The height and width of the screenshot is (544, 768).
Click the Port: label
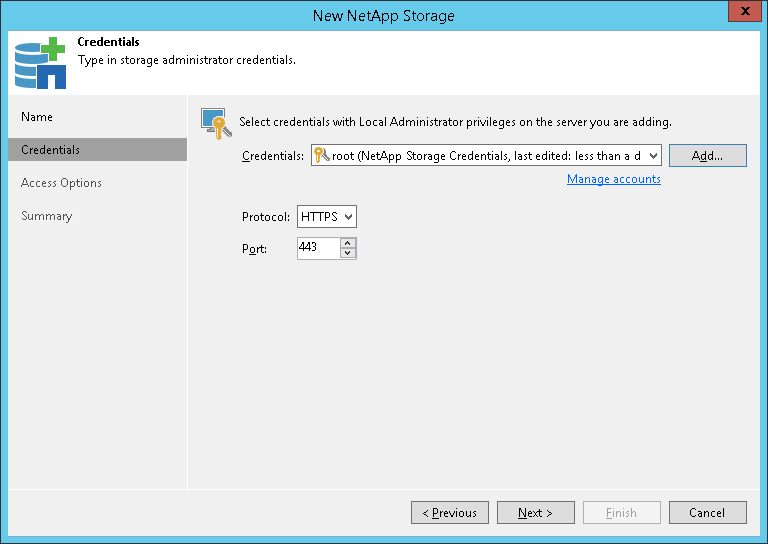tap(254, 249)
